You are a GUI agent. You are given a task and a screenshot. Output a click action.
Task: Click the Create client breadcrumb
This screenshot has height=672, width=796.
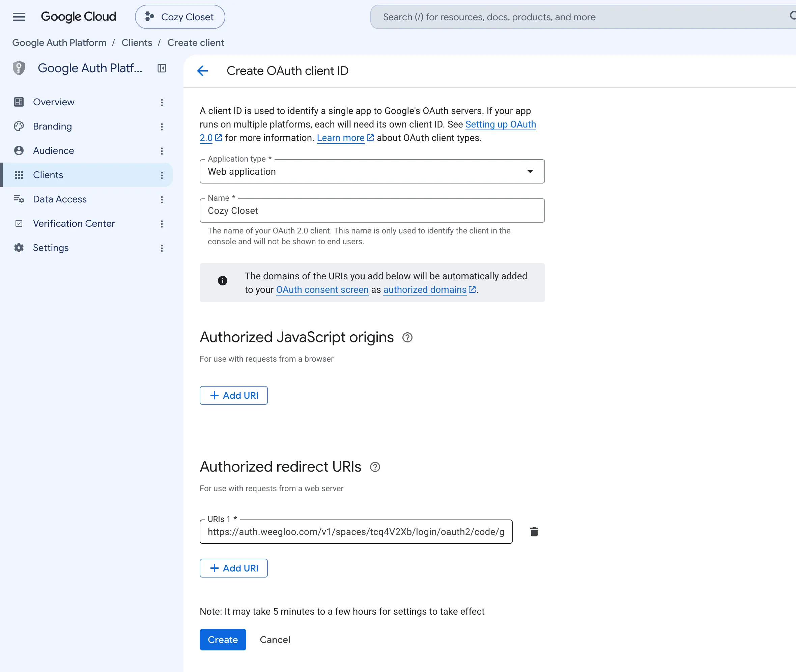pos(196,43)
